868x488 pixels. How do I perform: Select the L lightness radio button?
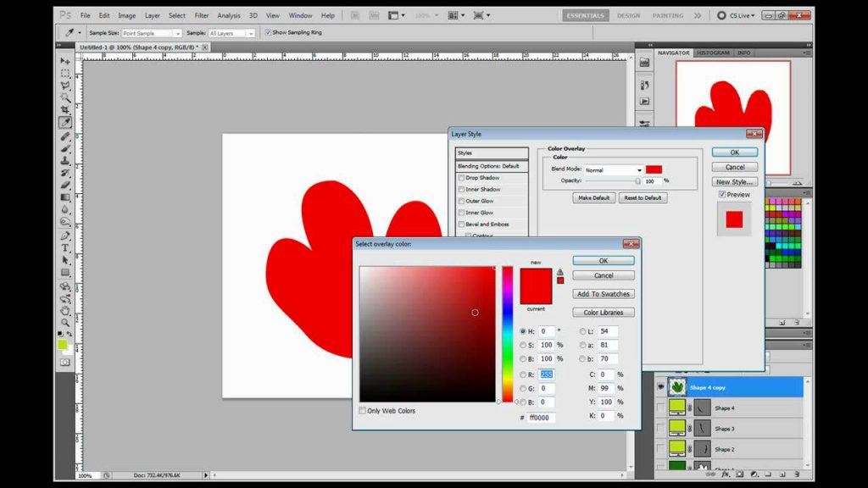click(582, 331)
